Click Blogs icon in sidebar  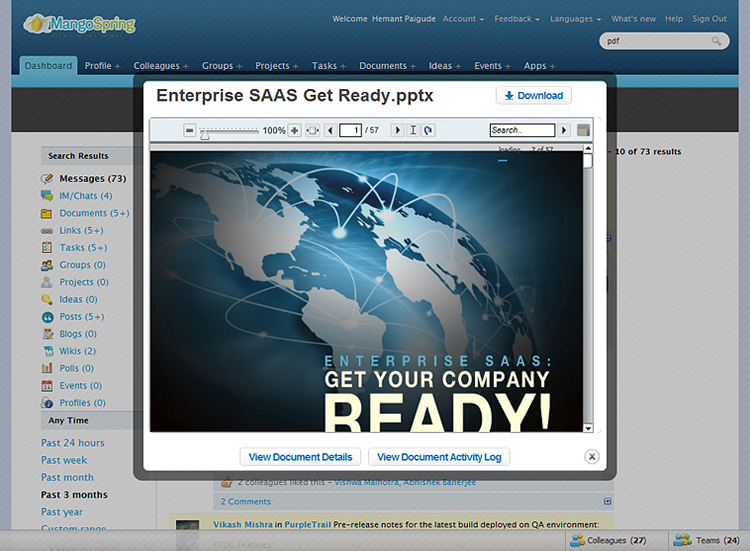point(48,334)
